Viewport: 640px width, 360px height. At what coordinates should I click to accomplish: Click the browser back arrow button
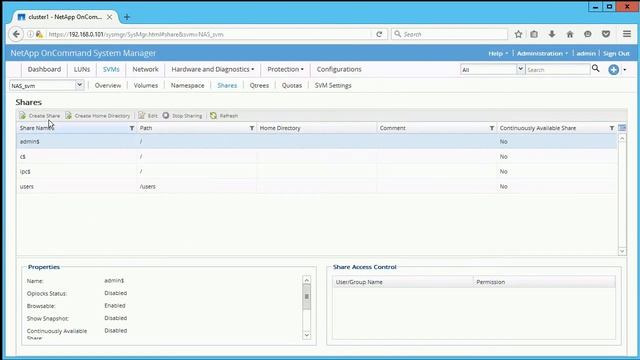click(16, 34)
